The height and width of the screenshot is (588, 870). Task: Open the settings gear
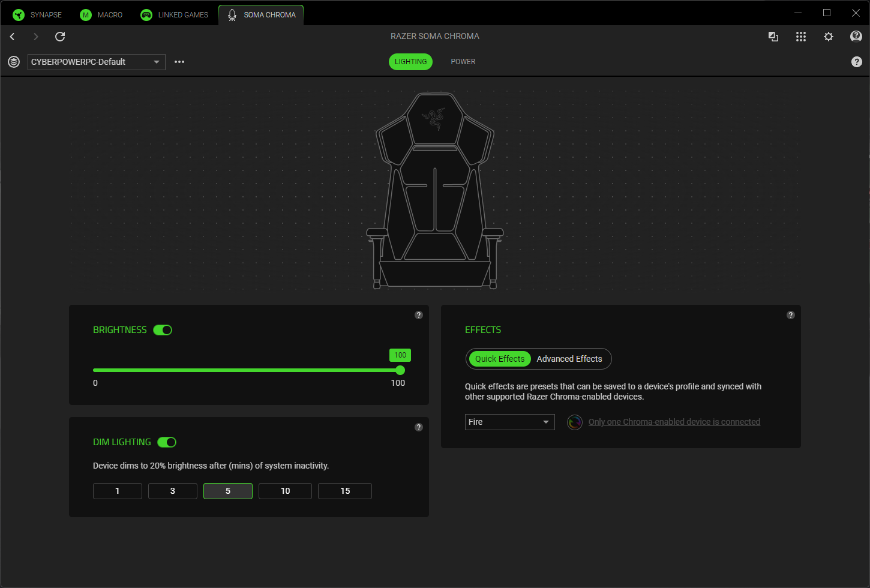click(829, 37)
